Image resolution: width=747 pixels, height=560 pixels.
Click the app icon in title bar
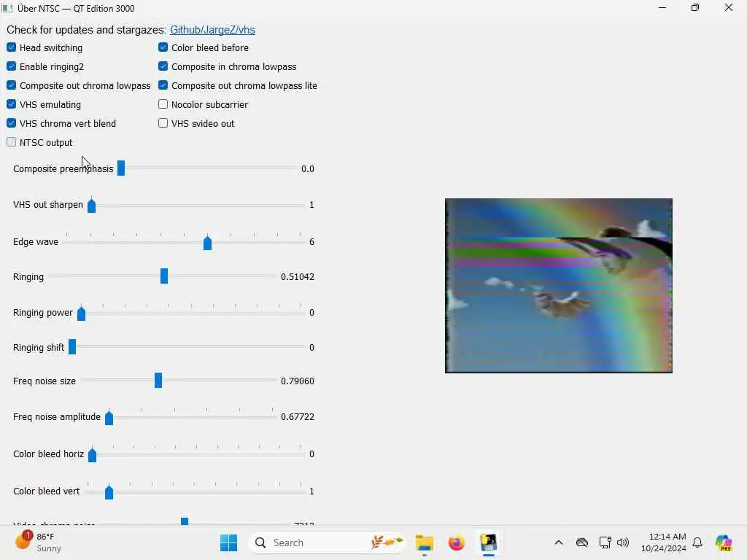[x=7, y=8]
